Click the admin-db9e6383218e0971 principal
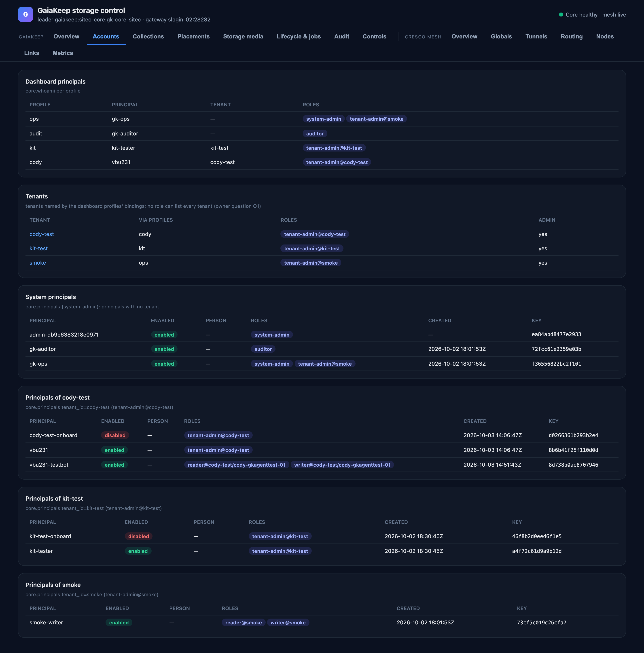 point(64,335)
